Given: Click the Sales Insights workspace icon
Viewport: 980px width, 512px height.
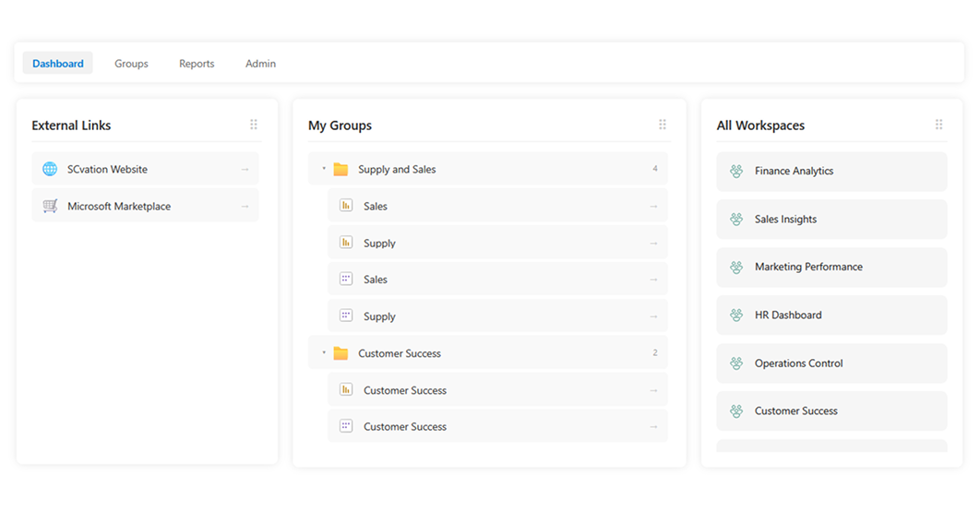Looking at the screenshot, I should pos(737,219).
